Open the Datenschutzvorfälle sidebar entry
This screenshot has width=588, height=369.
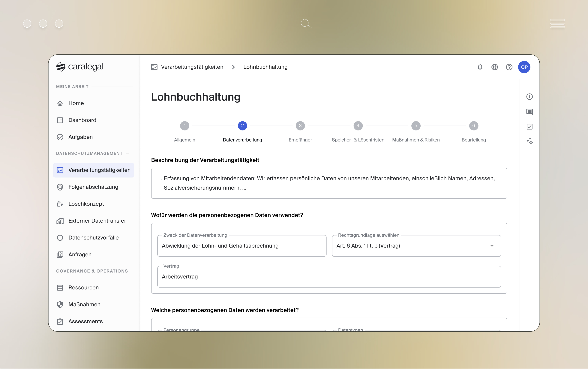tap(94, 237)
